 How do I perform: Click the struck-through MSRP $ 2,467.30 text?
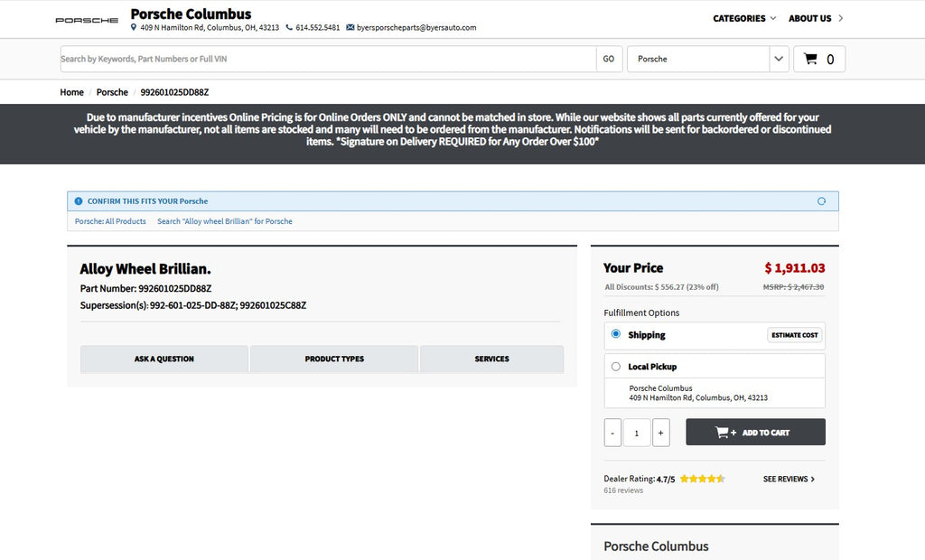click(x=793, y=287)
